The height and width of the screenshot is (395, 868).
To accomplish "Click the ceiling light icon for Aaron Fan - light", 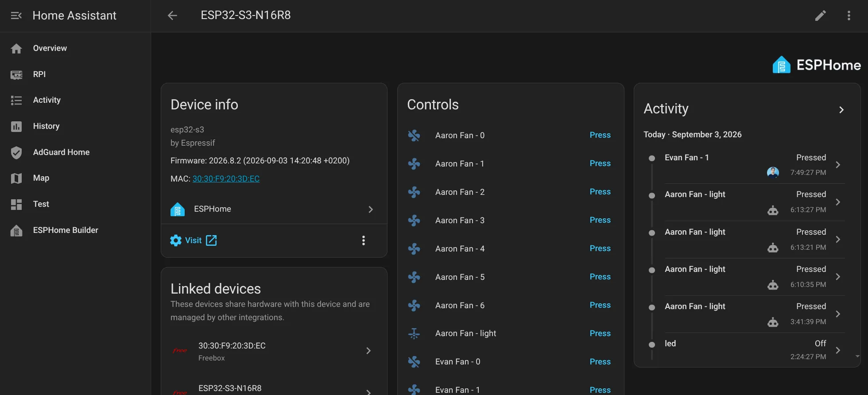I will pos(414,333).
